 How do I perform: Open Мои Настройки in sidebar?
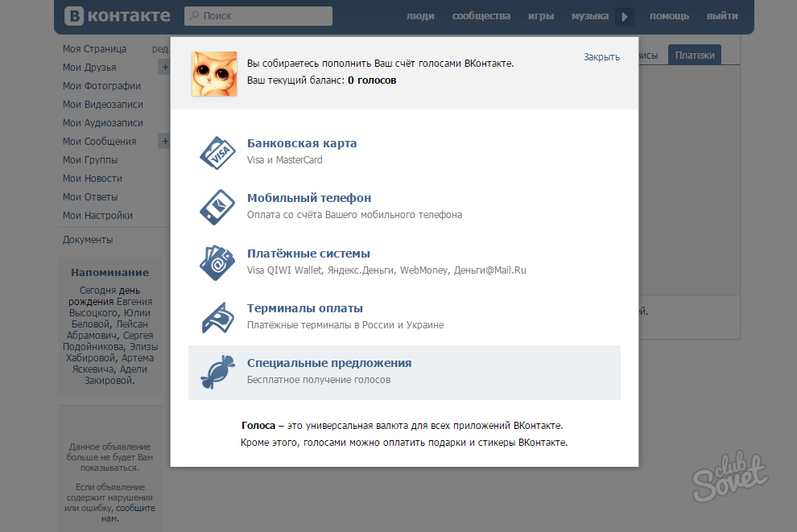point(97,216)
